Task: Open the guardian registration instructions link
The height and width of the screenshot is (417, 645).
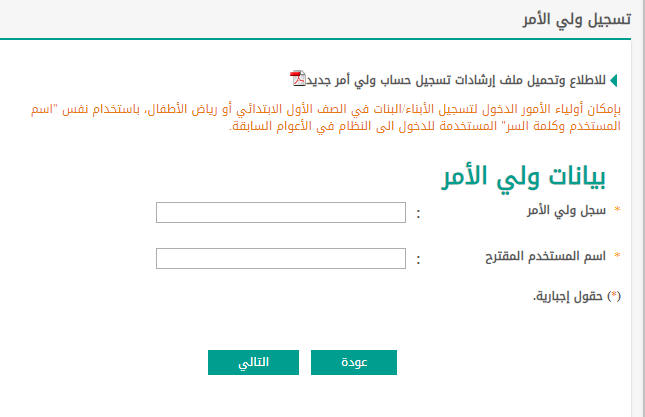Action: (x=456, y=80)
